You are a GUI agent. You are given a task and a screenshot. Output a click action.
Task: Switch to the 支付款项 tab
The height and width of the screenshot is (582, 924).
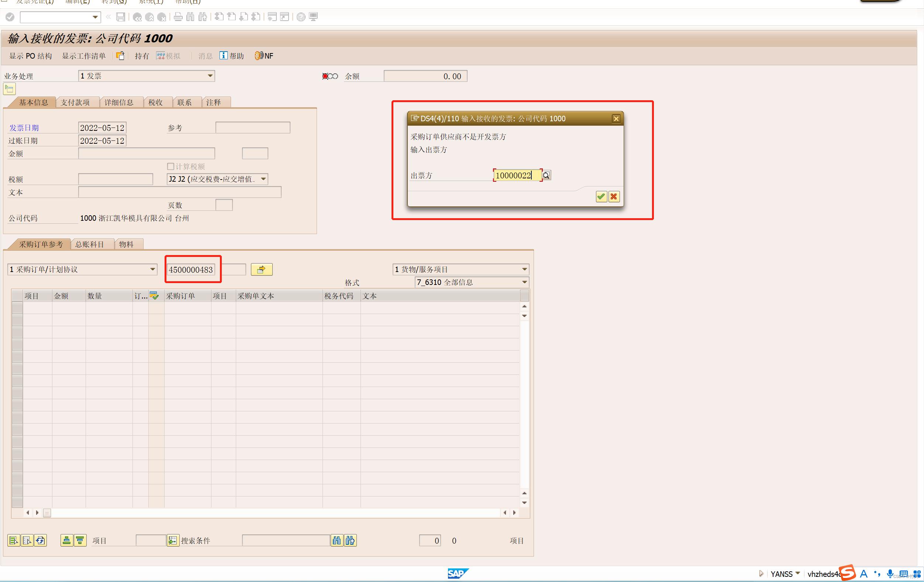[75, 102]
